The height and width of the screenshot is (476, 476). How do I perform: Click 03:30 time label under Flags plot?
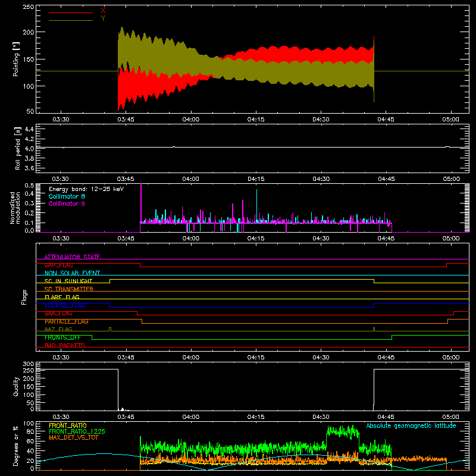[x=61, y=358]
